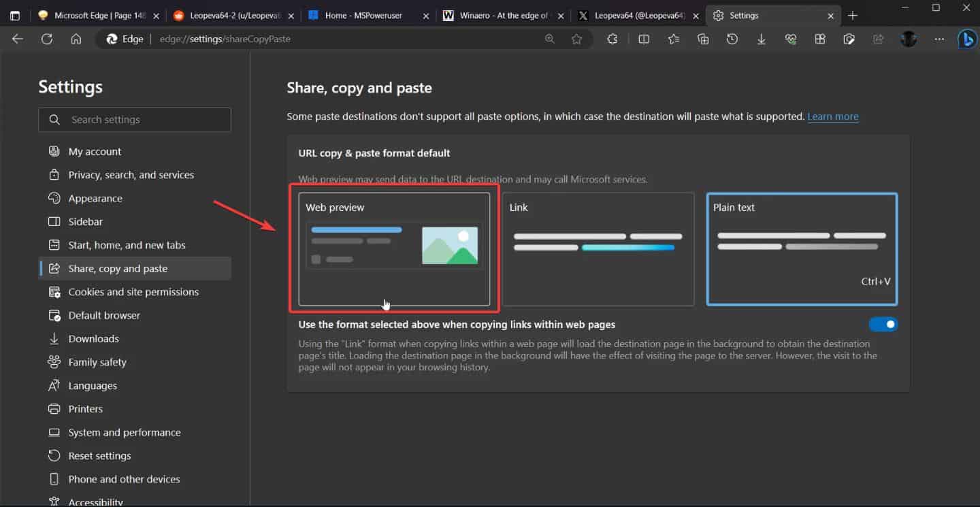Select the Link paste format

point(598,250)
